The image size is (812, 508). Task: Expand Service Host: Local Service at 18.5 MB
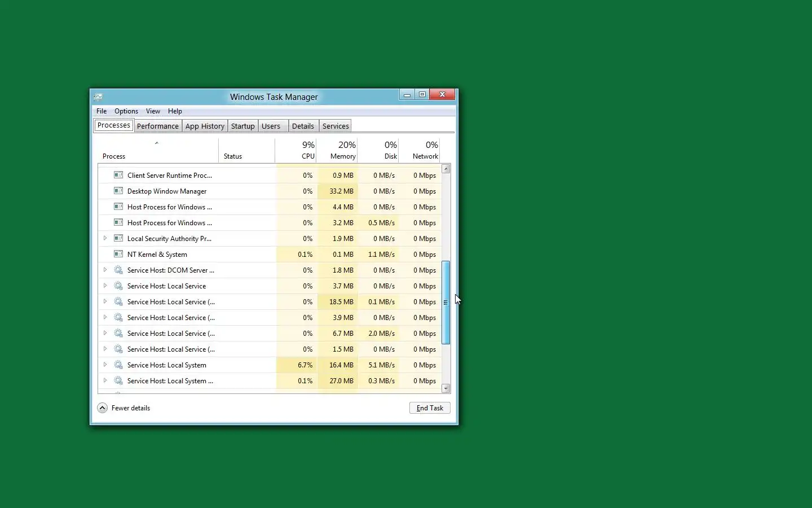105,301
